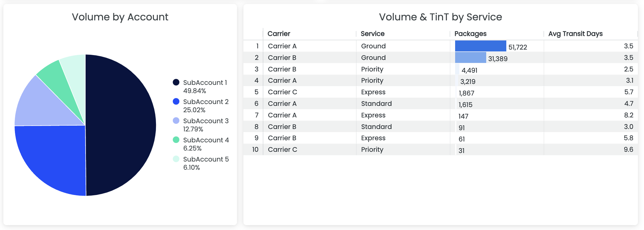644x230 pixels.
Task: Sort table by Service column header
Action: click(x=373, y=34)
